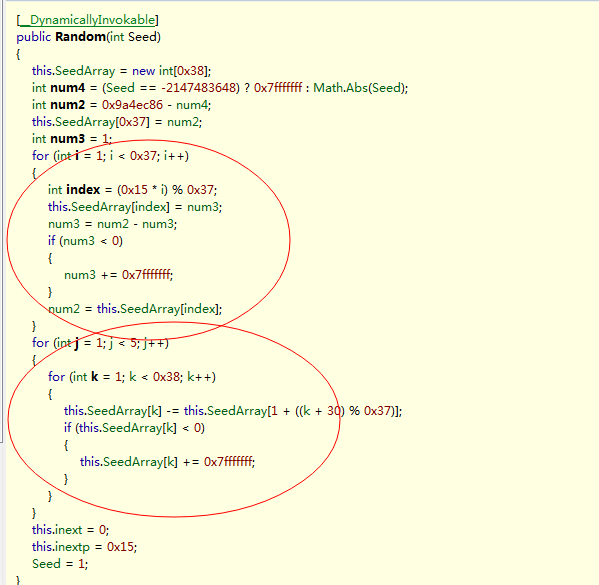Select the loop variable j declaration
The image size is (599, 585).
(x=77, y=343)
